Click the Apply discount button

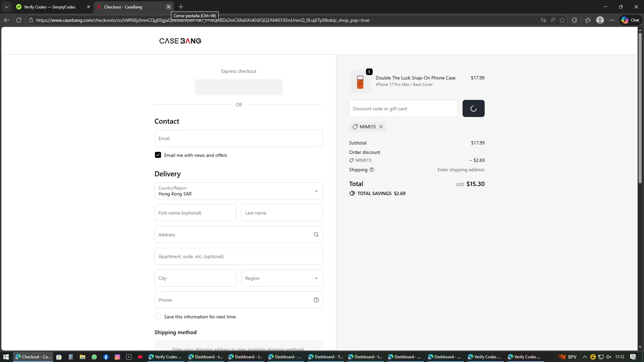pyautogui.click(x=474, y=109)
